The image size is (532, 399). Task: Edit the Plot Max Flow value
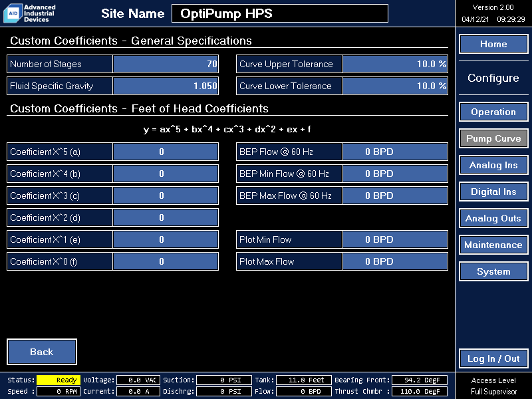coord(395,261)
